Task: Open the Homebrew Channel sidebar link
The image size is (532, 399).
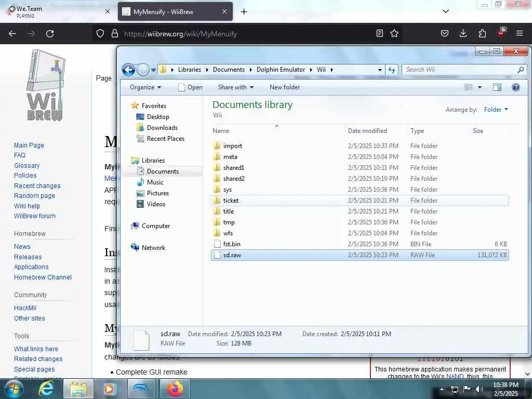Action: 43,277
